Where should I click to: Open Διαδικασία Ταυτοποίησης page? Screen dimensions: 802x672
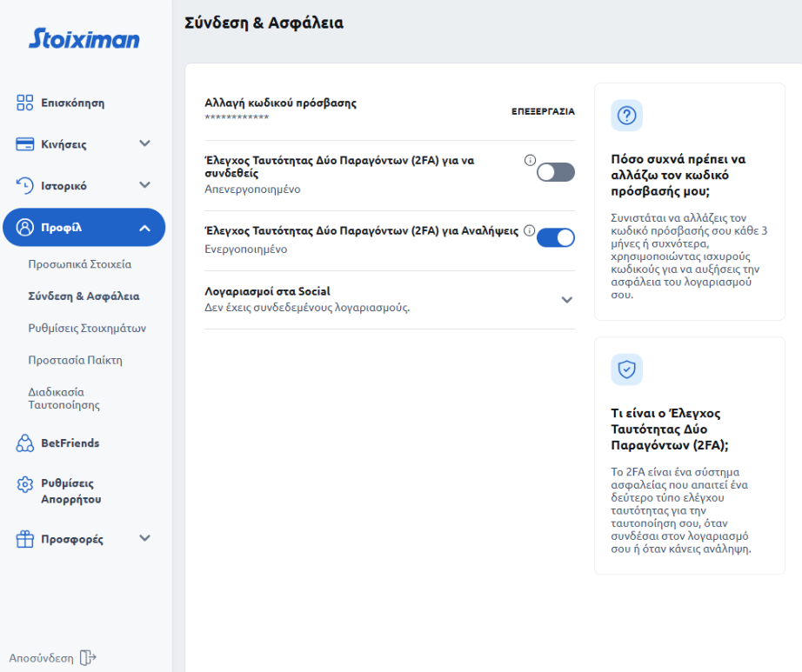coord(63,398)
